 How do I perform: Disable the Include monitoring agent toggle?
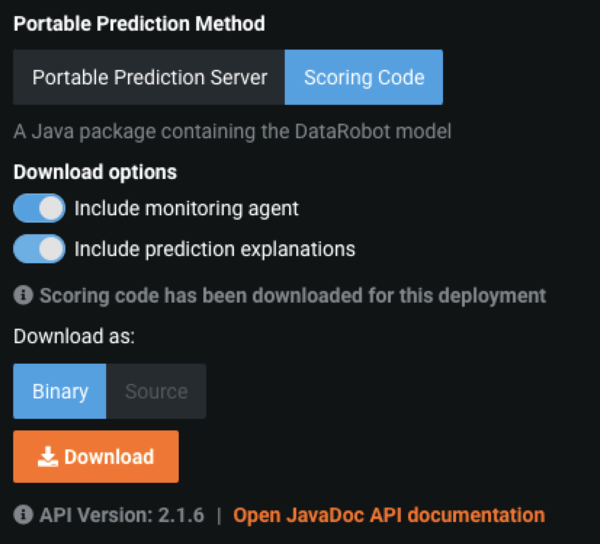39,209
